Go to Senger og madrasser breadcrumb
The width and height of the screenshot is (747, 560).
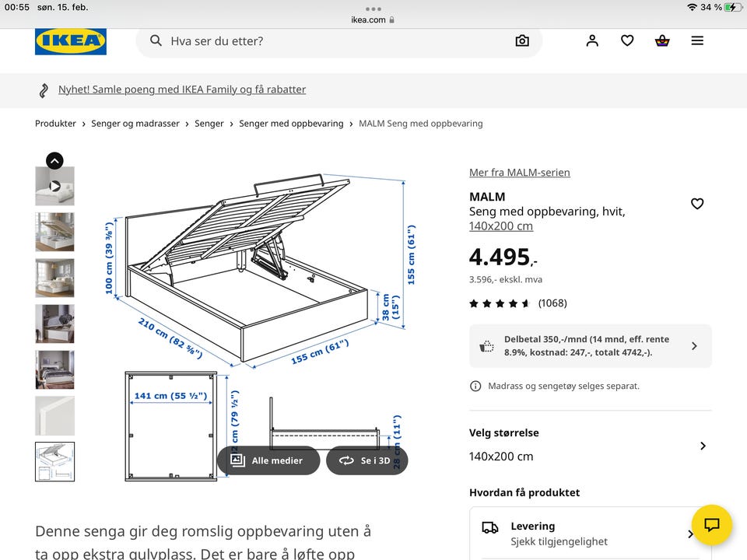135,124
